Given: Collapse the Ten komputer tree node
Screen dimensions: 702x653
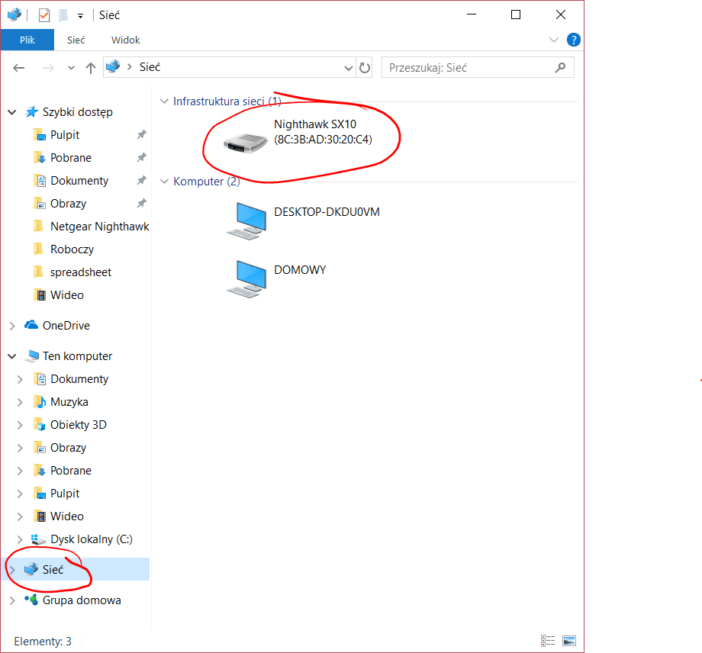Looking at the screenshot, I should (12, 356).
